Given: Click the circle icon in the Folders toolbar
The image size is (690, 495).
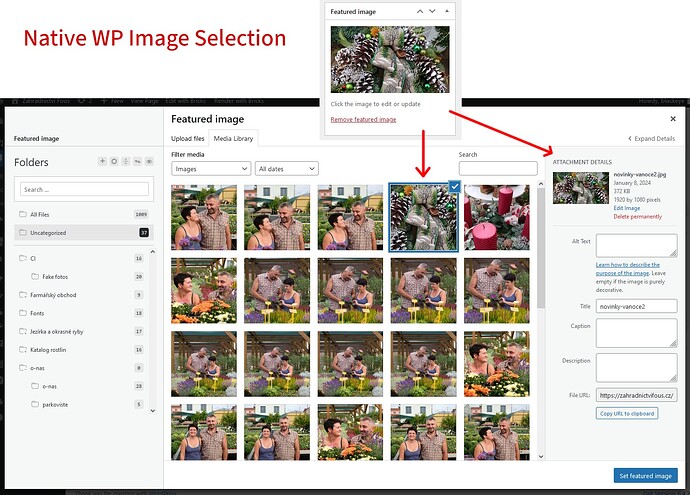Looking at the screenshot, I should 114,161.
